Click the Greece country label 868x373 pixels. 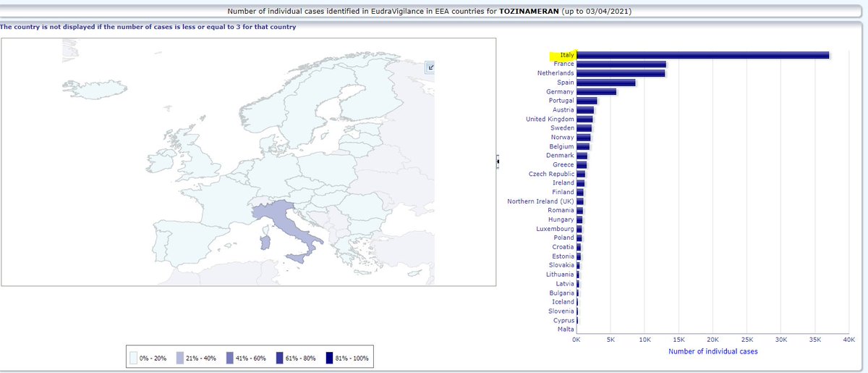(x=563, y=164)
